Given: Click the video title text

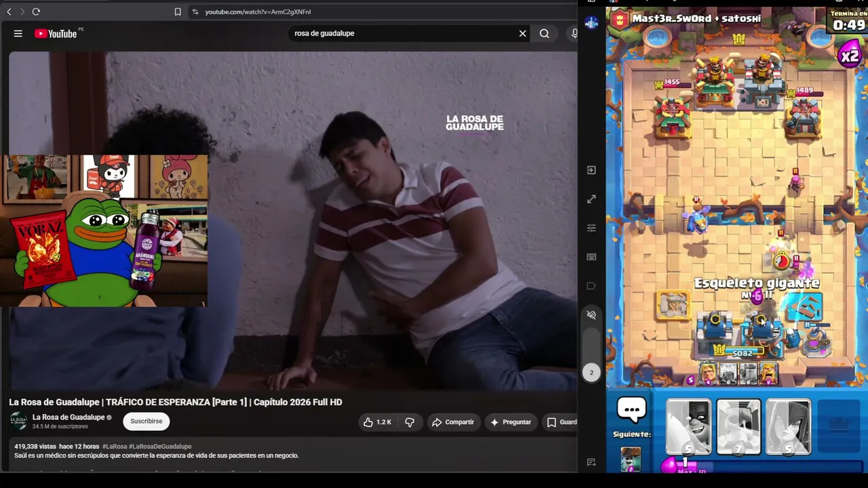Looking at the screenshot, I should [x=176, y=402].
